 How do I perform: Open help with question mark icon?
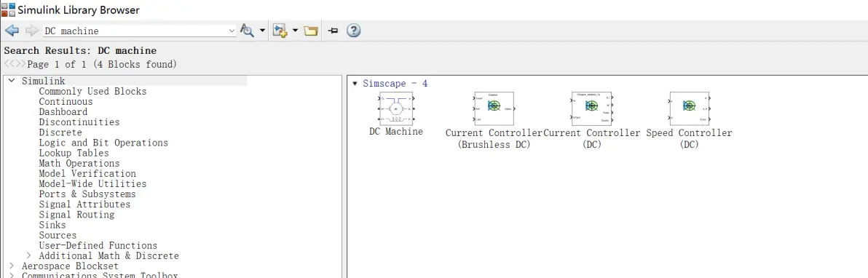[354, 31]
